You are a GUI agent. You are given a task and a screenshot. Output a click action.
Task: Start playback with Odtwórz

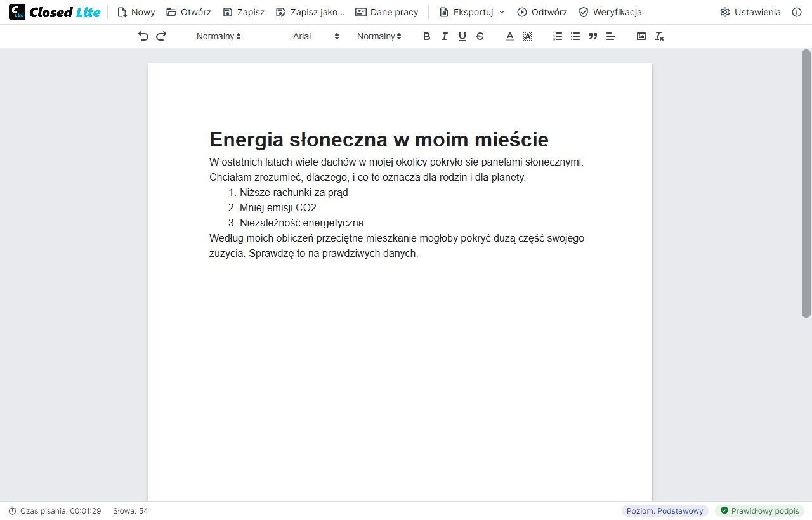tap(542, 12)
